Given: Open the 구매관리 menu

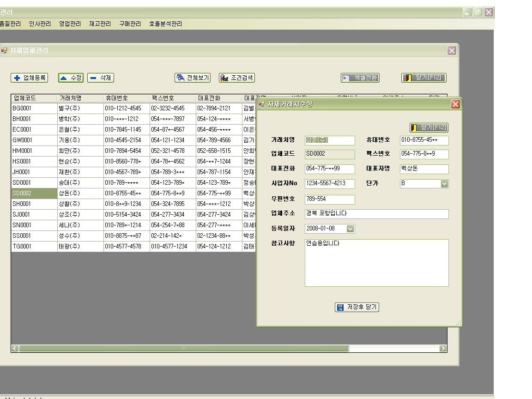Looking at the screenshot, I should tap(130, 24).
